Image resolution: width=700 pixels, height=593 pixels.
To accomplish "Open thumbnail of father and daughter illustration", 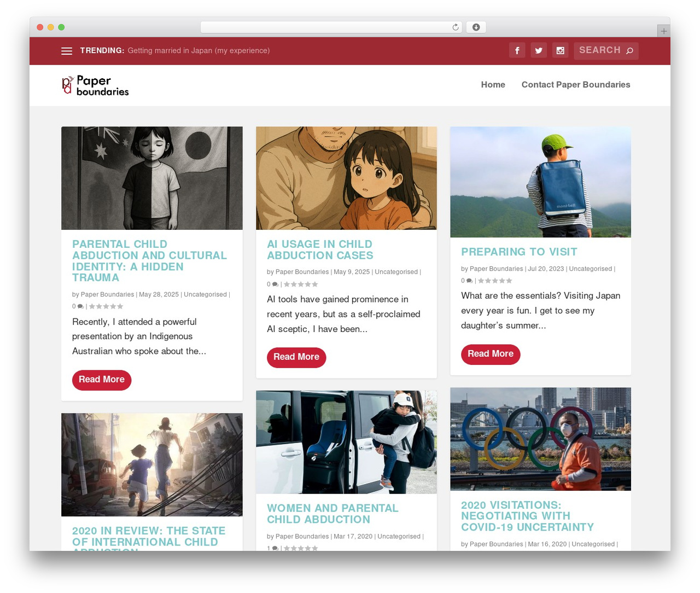I will click(346, 178).
